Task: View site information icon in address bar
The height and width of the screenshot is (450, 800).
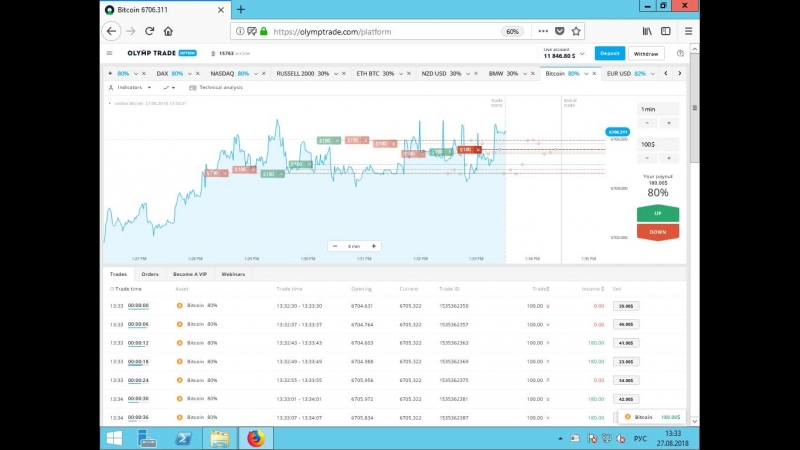Action: [x=240, y=31]
